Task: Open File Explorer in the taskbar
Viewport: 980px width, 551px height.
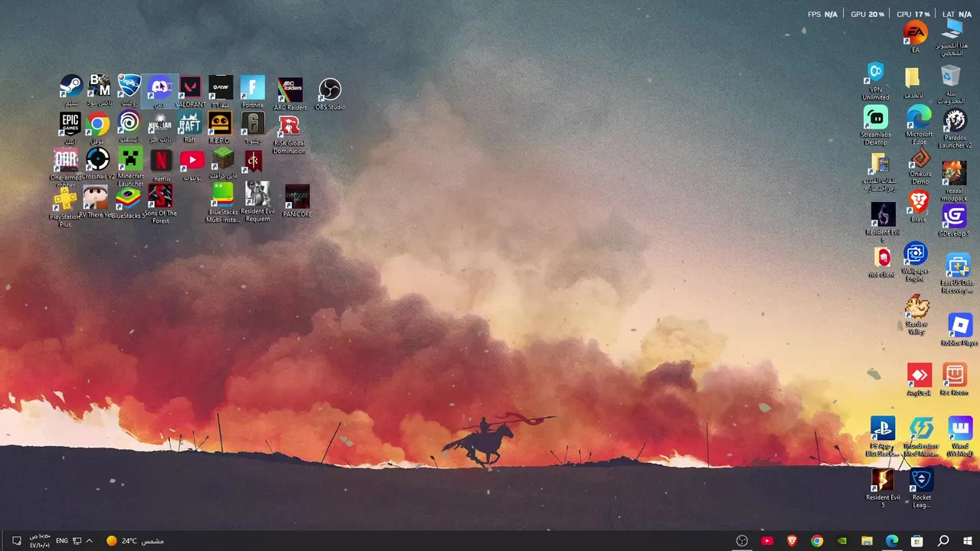Action: (x=867, y=541)
